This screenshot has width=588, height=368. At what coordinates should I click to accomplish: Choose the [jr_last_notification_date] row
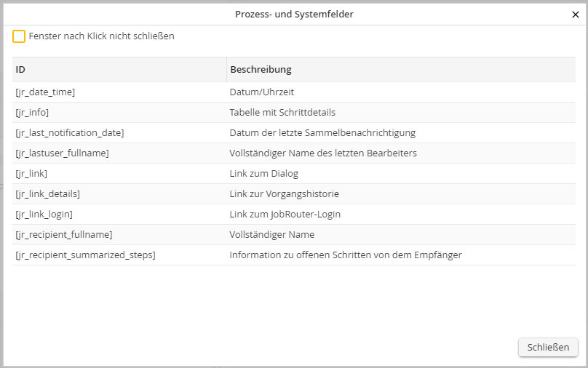point(70,133)
